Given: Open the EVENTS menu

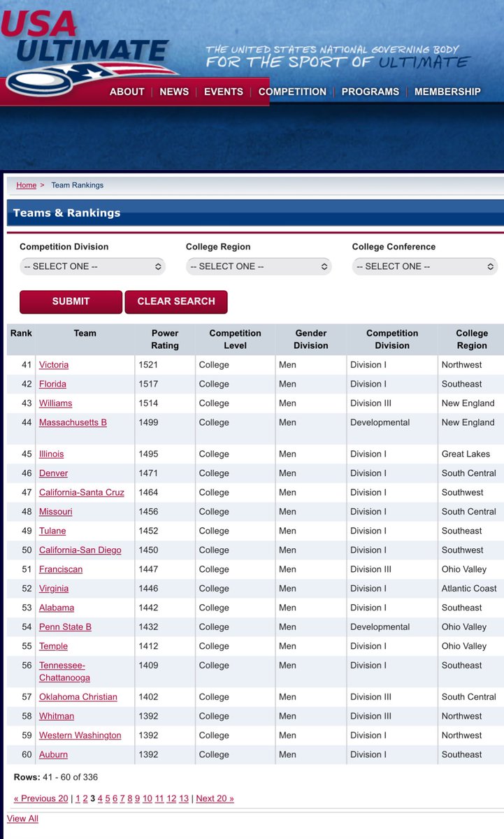Looking at the screenshot, I should pyautogui.click(x=224, y=92).
